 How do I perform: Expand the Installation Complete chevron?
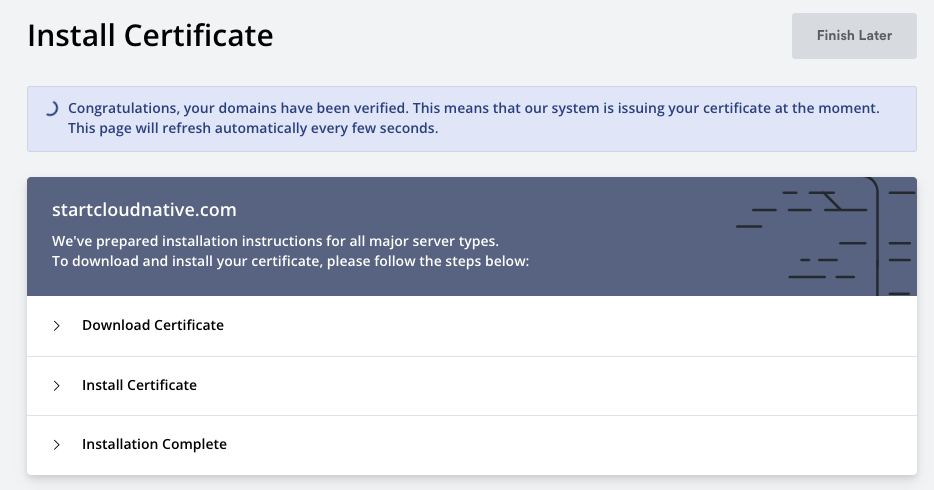57,445
